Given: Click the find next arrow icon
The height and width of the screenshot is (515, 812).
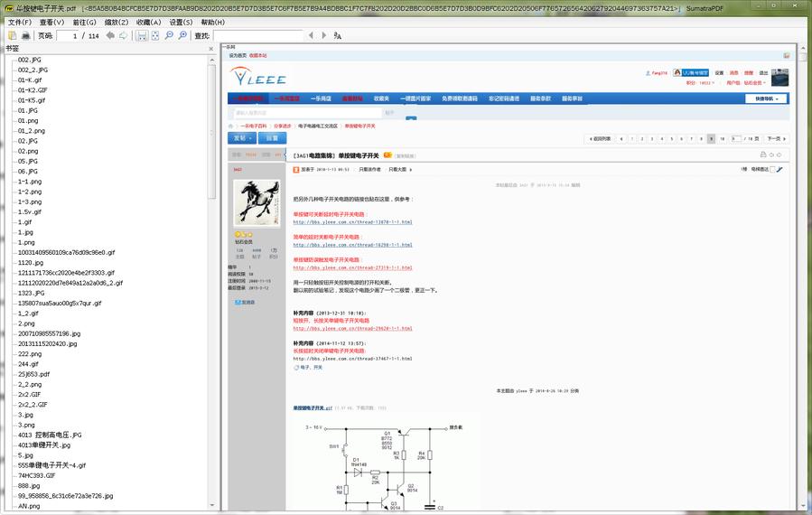Looking at the screenshot, I should pos(324,35).
